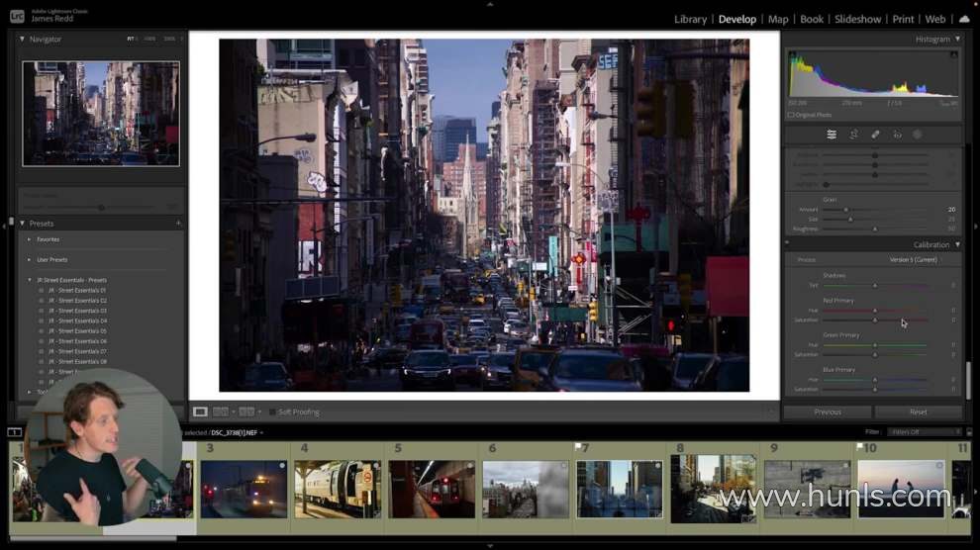980x550 pixels.
Task: Select the Edit sliders tool icon
Action: (832, 135)
